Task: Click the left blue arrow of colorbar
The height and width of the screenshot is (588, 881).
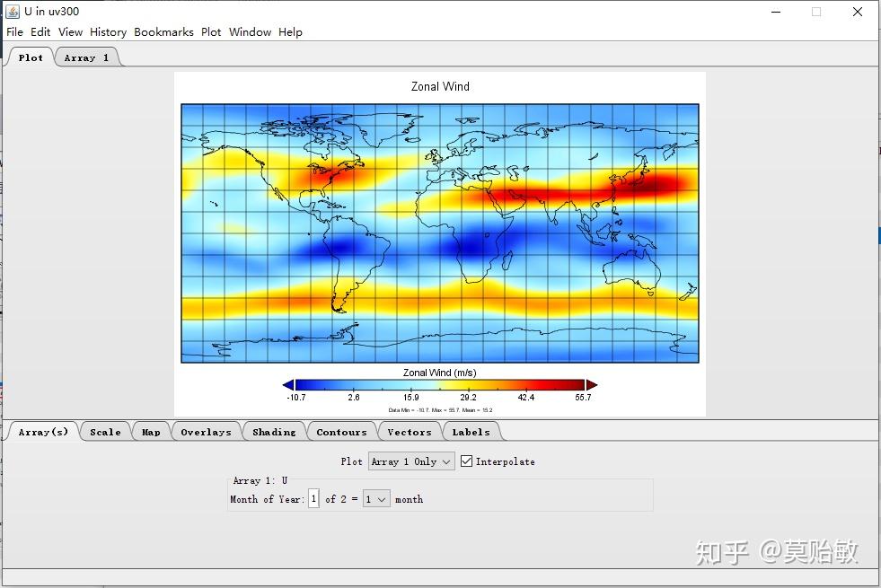Action: pos(288,385)
